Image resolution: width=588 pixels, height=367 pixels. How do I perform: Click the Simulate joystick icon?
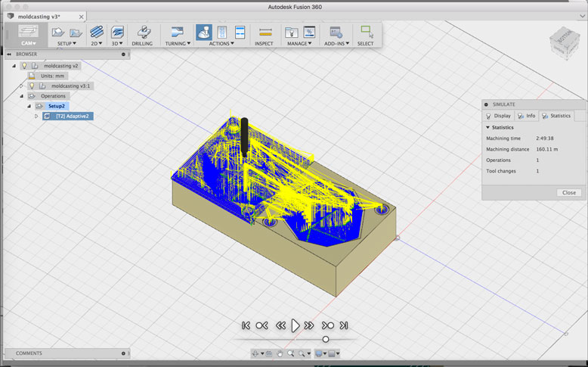tap(204, 33)
